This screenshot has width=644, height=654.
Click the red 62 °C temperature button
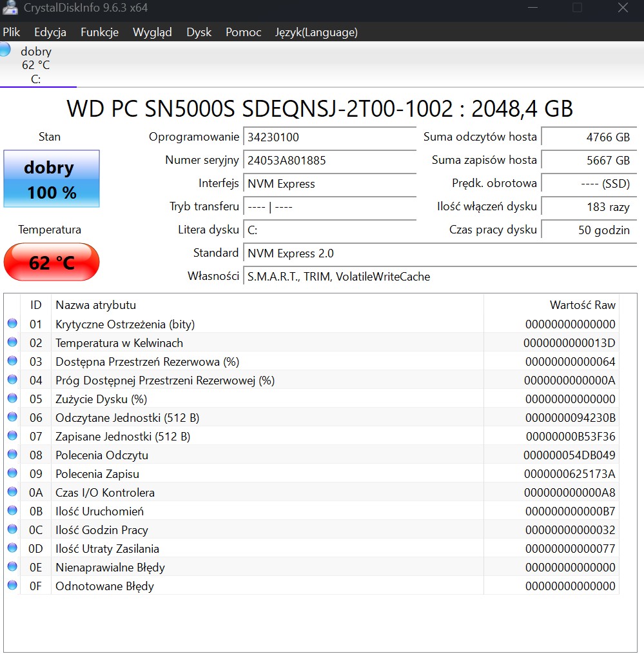tap(52, 263)
